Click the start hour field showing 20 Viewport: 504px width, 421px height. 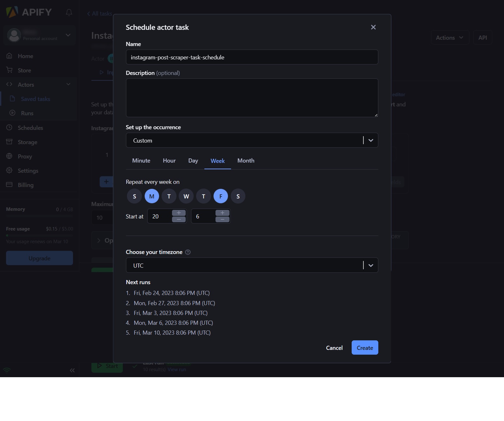(x=160, y=216)
